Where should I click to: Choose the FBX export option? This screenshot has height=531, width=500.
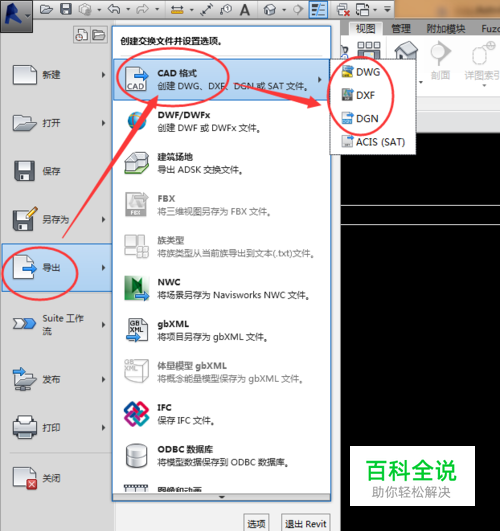[221, 205]
